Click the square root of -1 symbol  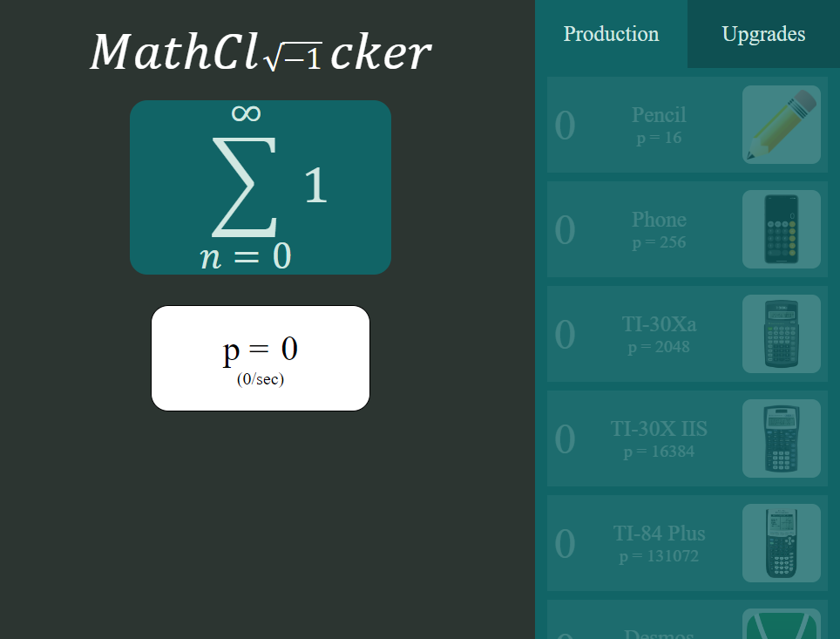[293, 57]
